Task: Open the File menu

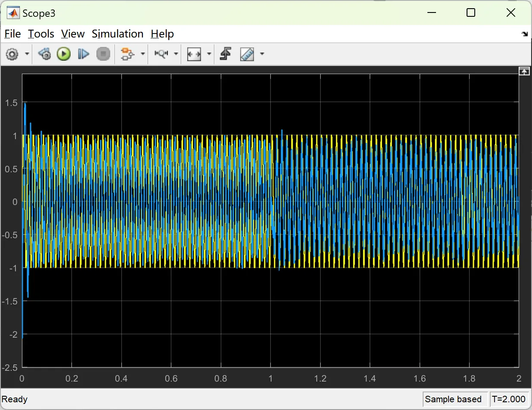Action: point(12,34)
